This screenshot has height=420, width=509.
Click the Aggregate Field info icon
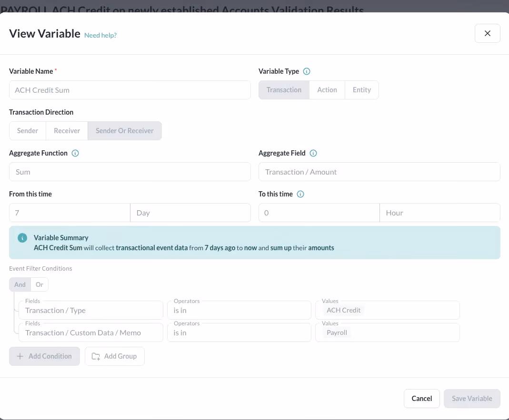click(x=313, y=153)
